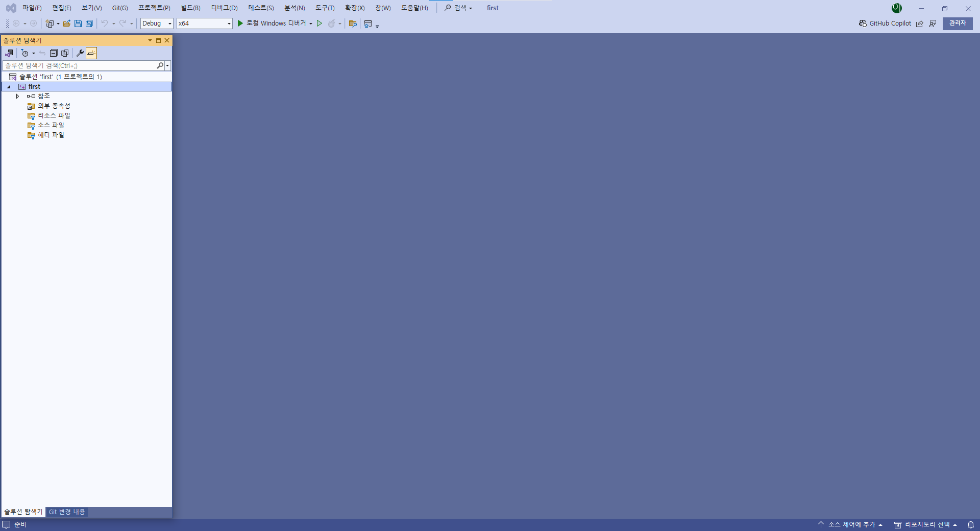The image size is (980, 531).
Task: Open the green account profile avatar
Action: [x=897, y=8]
